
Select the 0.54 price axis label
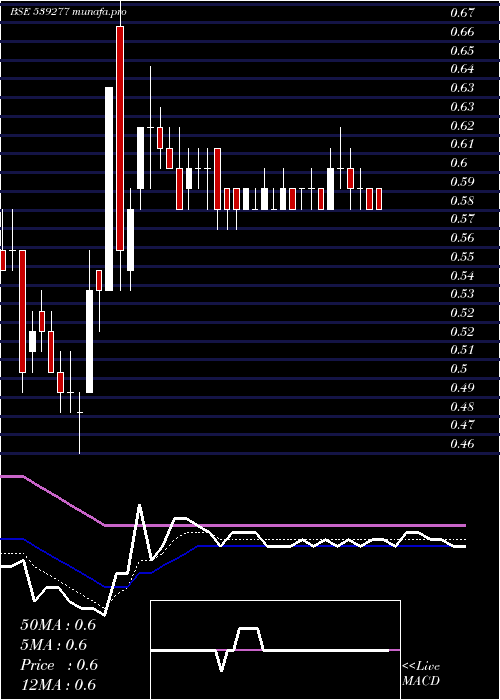[462, 275]
